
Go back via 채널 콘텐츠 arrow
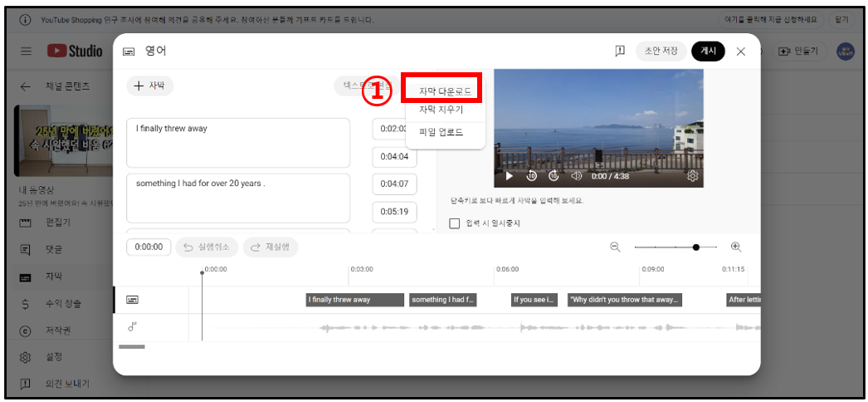click(25, 86)
